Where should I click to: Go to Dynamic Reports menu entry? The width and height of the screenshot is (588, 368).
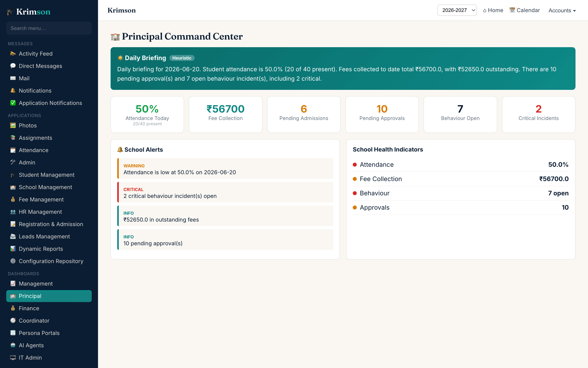49,249
